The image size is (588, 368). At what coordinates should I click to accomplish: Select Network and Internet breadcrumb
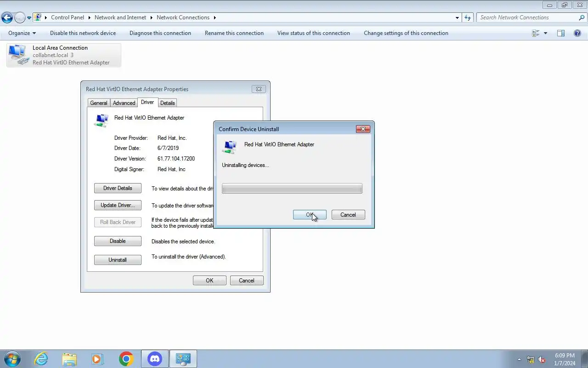(120, 17)
